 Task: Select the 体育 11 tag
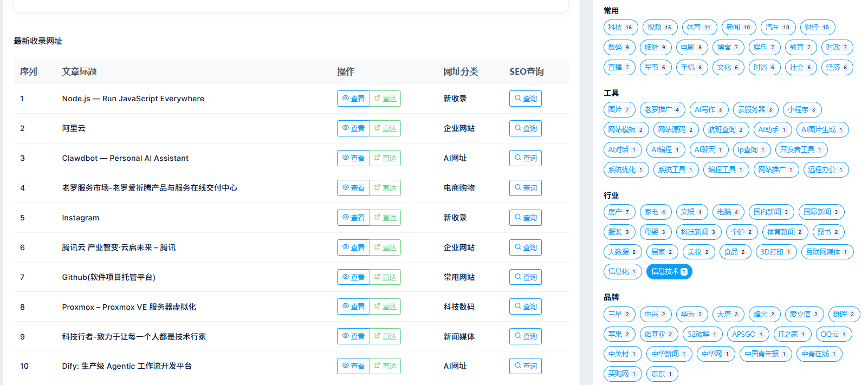(x=699, y=27)
